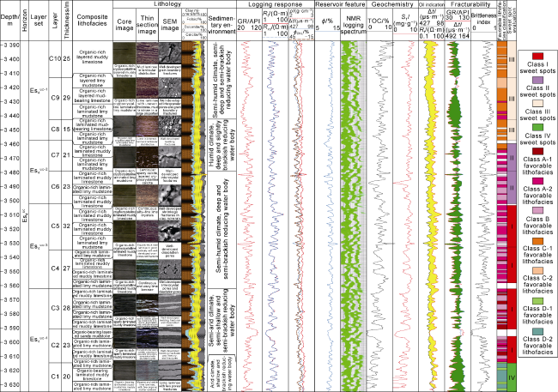Select Class A-1 favorable lithofacies dark red swatch

click(x=537, y=151)
